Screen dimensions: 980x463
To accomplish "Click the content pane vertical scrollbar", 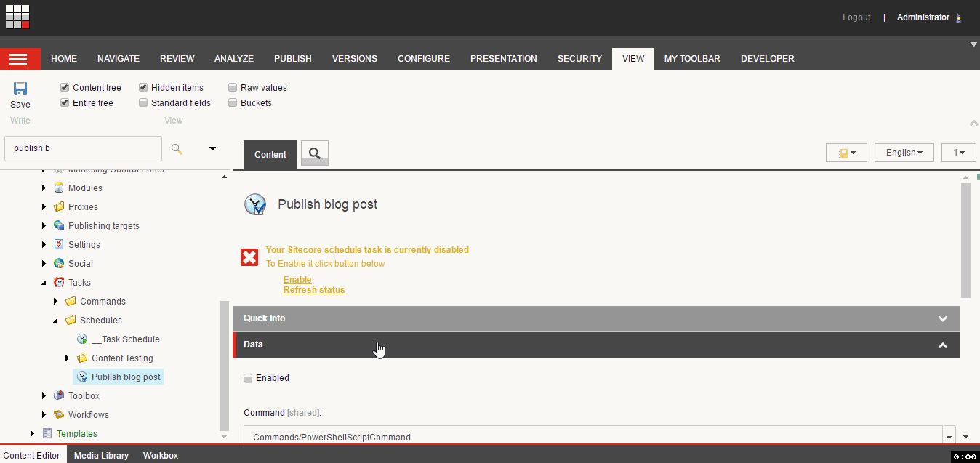I will [x=965, y=241].
